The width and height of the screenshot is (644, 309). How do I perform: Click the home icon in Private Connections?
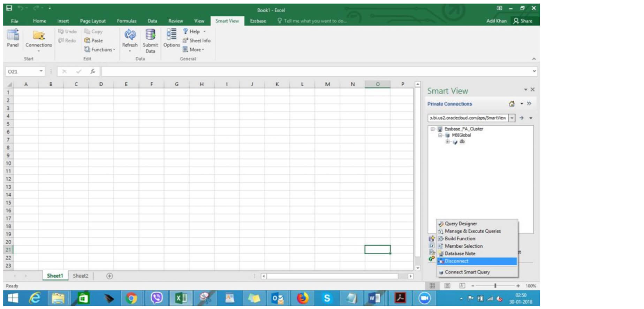pyautogui.click(x=512, y=104)
